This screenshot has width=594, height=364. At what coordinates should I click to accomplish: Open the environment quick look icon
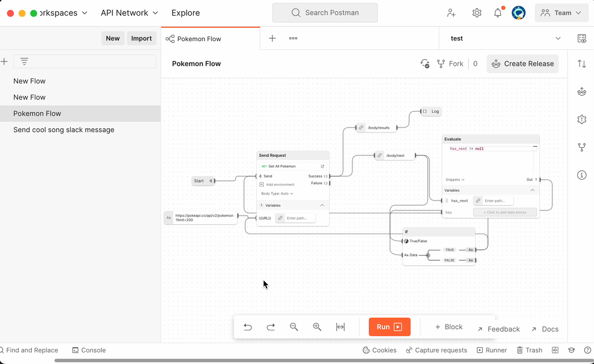[581, 38]
